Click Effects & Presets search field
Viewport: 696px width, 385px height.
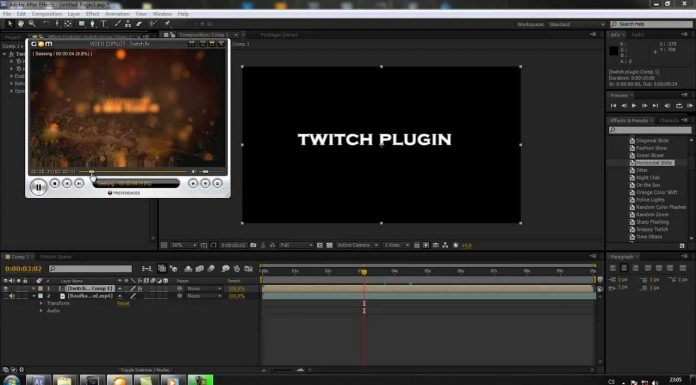point(650,130)
